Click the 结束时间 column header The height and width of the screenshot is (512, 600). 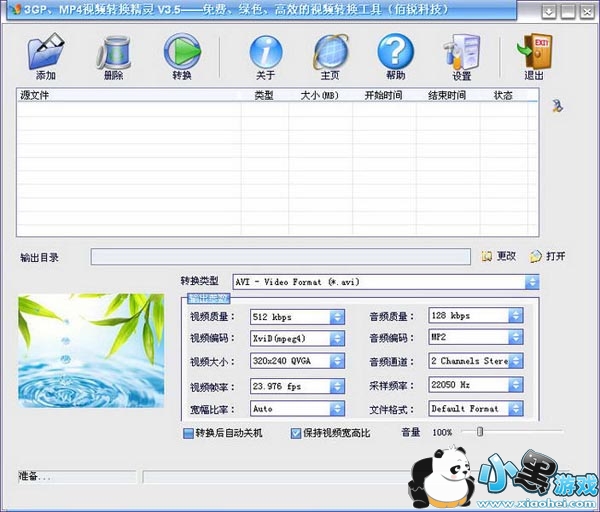448,95
